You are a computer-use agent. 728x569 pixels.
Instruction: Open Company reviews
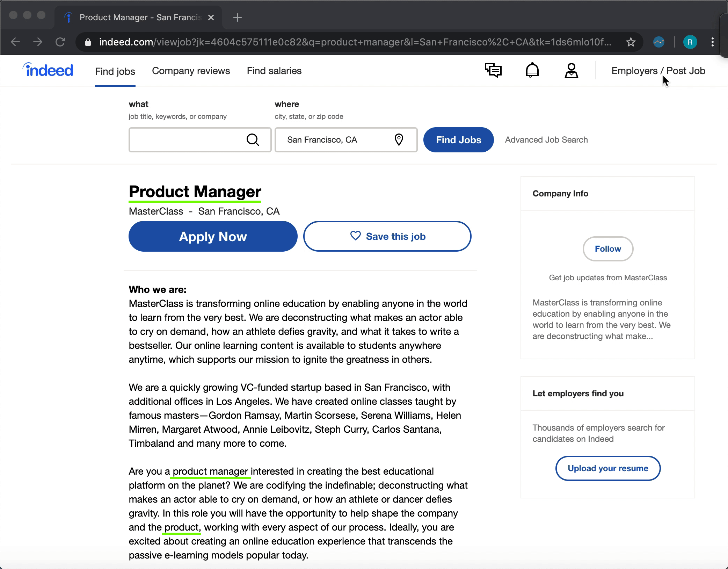191,71
